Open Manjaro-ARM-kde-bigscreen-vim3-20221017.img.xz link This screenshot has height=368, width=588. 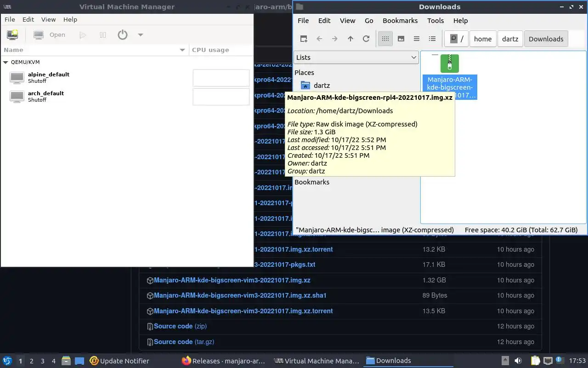coord(232,280)
